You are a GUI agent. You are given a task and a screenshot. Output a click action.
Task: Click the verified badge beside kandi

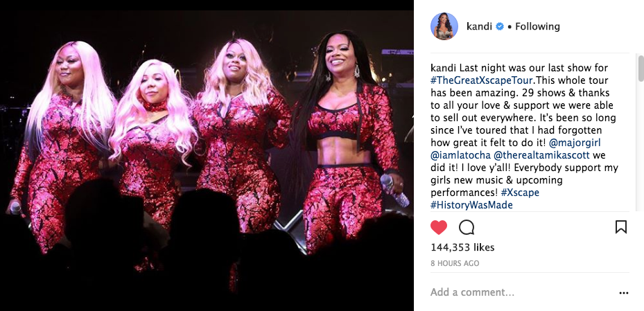(500, 27)
